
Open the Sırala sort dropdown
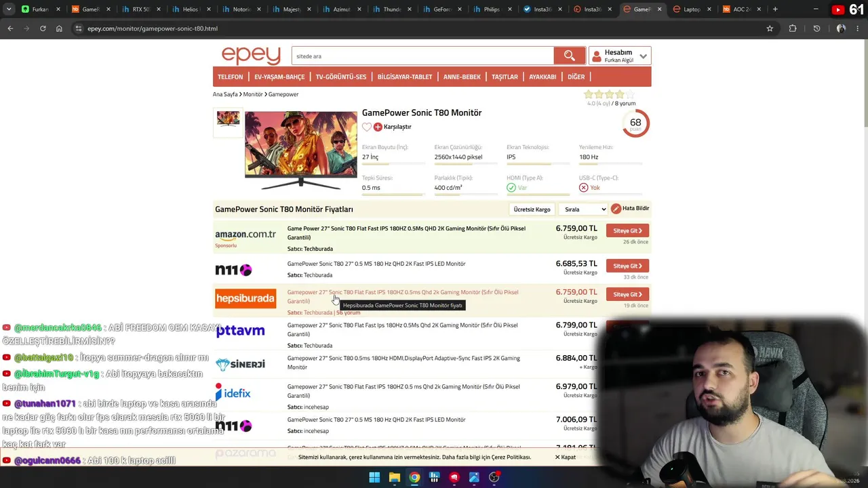[x=585, y=209]
